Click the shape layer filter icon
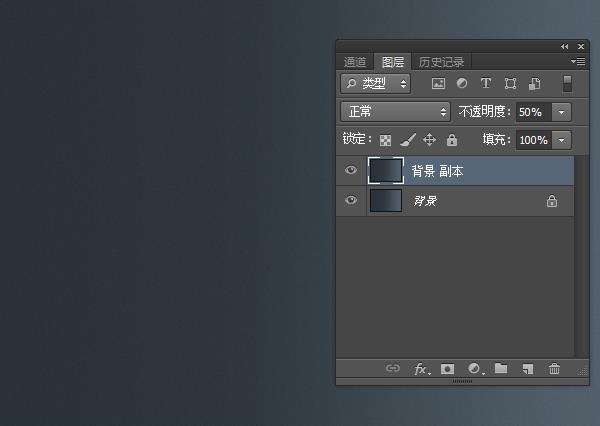The height and width of the screenshot is (426, 600). pos(511,84)
